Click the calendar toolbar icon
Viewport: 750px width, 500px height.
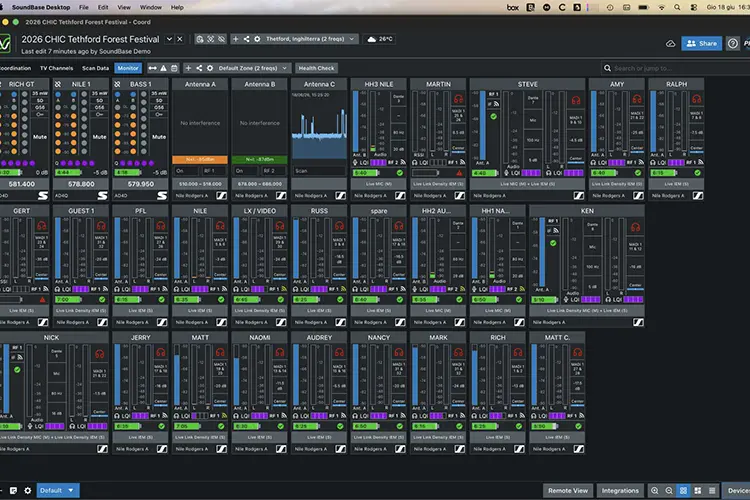click(x=174, y=68)
